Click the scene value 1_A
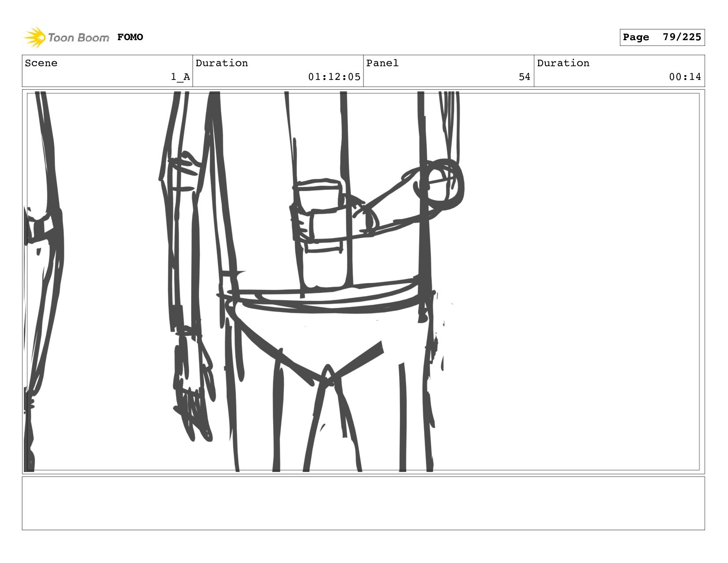The image size is (728, 563). pyautogui.click(x=180, y=77)
